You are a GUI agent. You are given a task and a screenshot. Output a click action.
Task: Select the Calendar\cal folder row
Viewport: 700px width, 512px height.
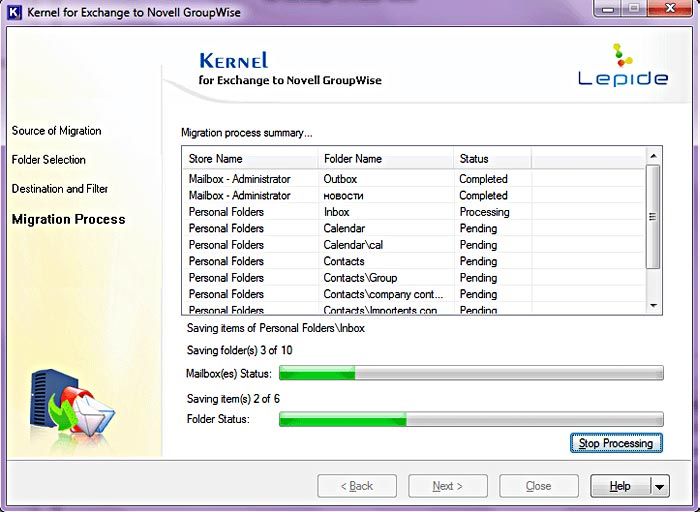(x=414, y=245)
